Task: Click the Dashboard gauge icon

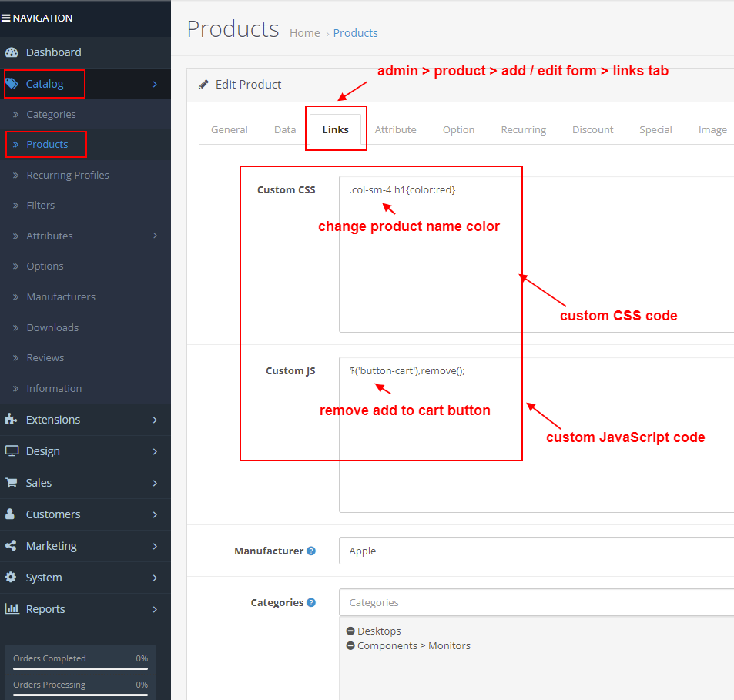Action: (12, 52)
